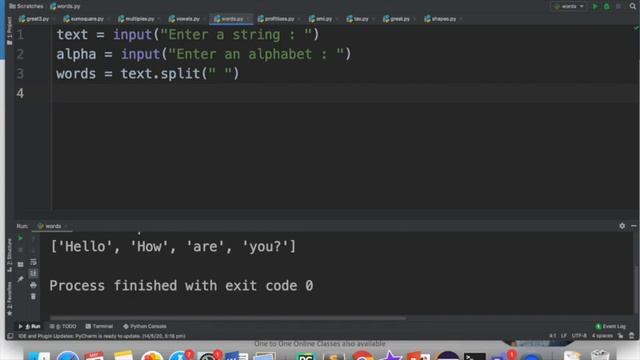Open Terminal app from the Dock
This screenshot has height=360, width=640.
click(x=474, y=356)
